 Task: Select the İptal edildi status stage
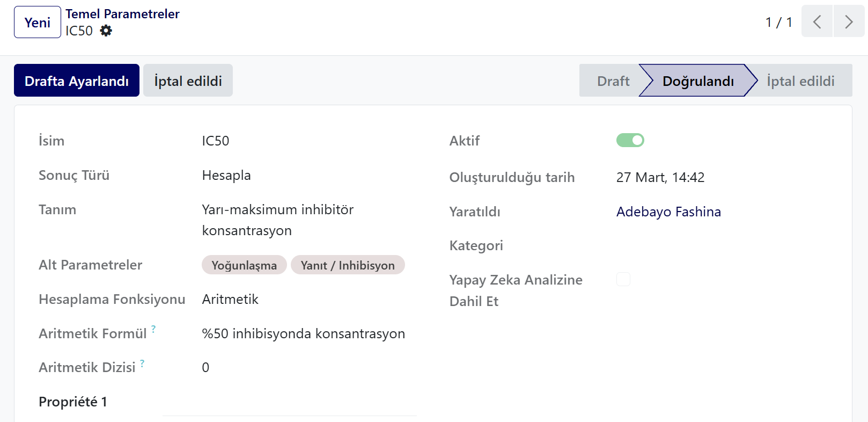800,81
